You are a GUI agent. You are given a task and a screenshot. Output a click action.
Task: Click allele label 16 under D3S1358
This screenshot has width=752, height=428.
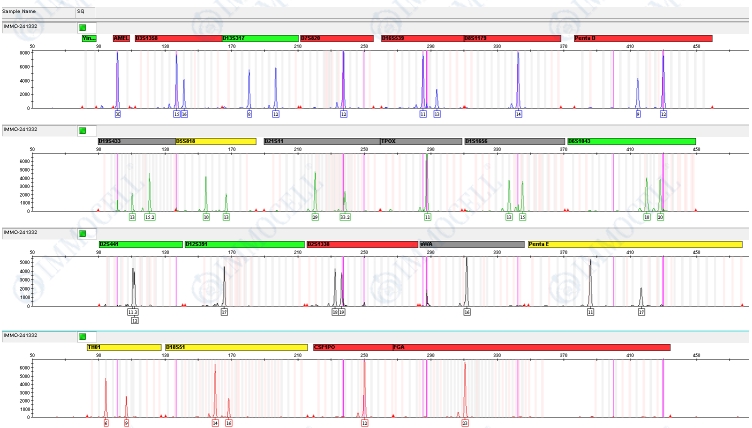pos(184,114)
